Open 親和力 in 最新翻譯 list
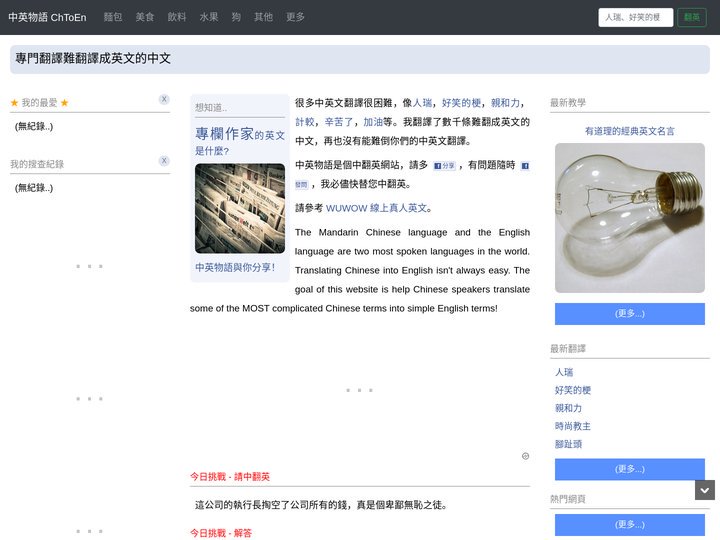 tap(568, 408)
